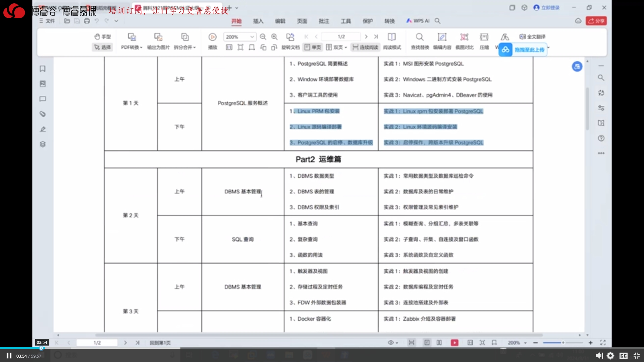Open the 文件 file menu
644x362 pixels.
click(47, 21)
